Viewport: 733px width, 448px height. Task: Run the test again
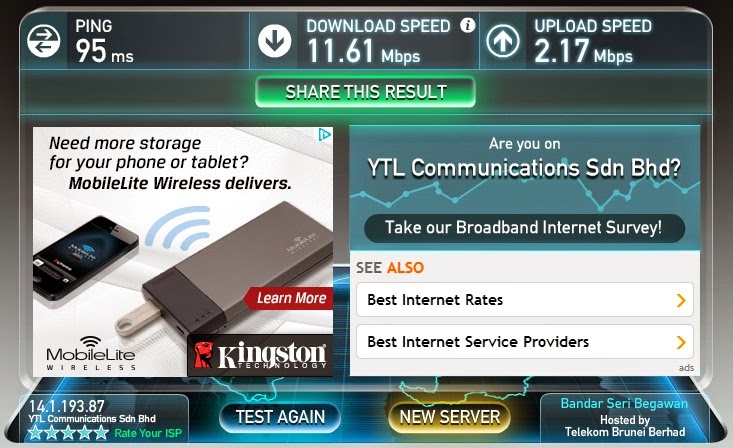tap(280, 417)
